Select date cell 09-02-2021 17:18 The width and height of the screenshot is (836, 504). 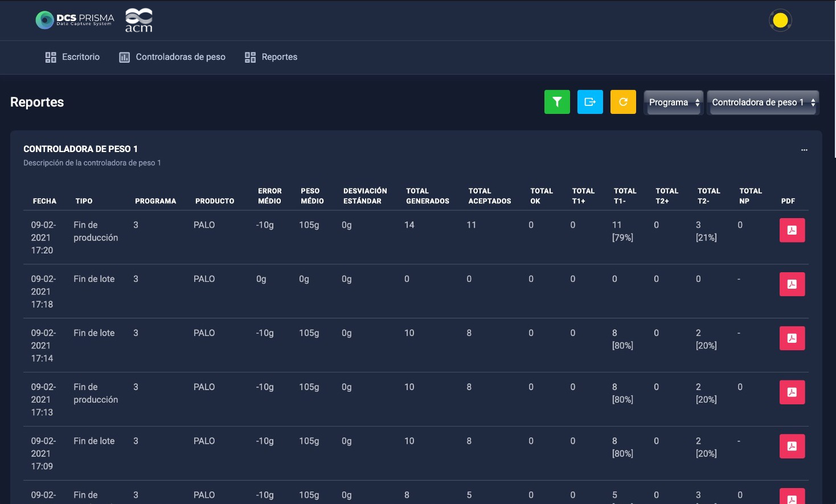click(x=43, y=292)
